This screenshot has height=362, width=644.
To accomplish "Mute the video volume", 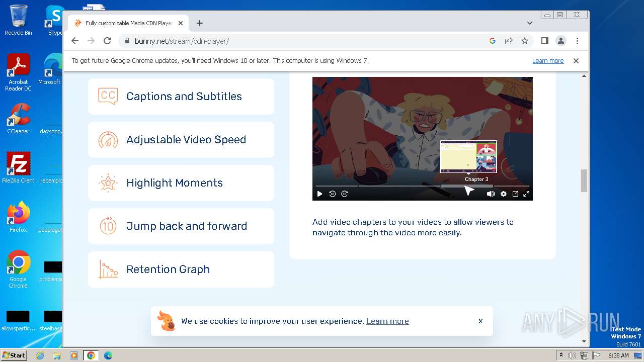I will [x=491, y=194].
